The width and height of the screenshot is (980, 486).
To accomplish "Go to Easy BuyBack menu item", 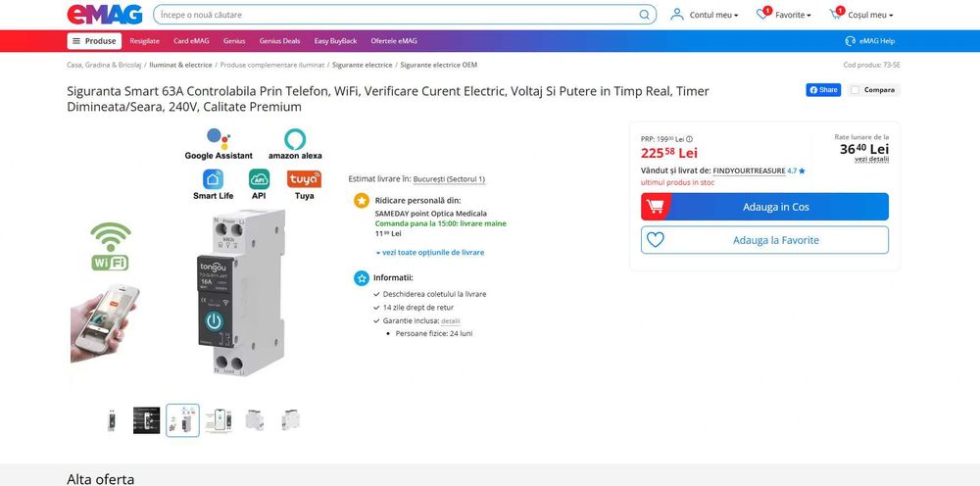I will click(x=335, y=41).
